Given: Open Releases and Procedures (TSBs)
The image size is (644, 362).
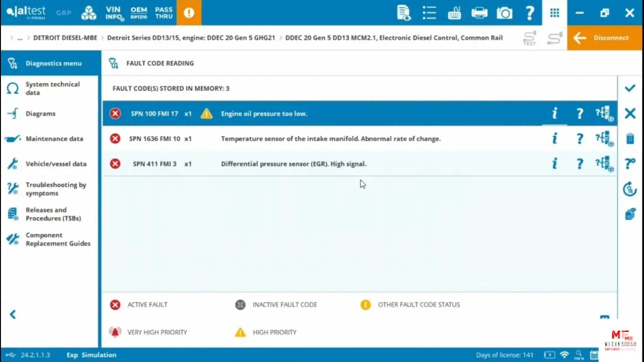Looking at the screenshot, I should click(50, 214).
